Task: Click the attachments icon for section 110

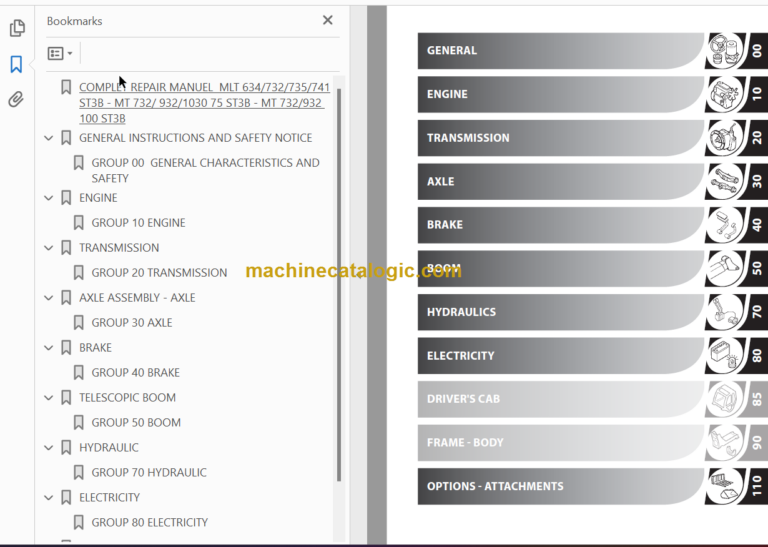Action: [725, 486]
